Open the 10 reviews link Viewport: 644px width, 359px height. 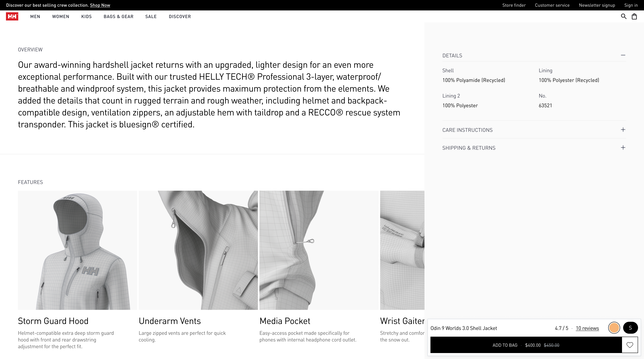587,328
